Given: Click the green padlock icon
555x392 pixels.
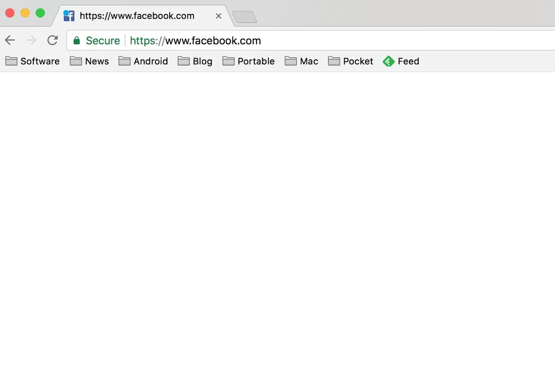Looking at the screenshot, I should pyautogui.click(x=77, y=40).
